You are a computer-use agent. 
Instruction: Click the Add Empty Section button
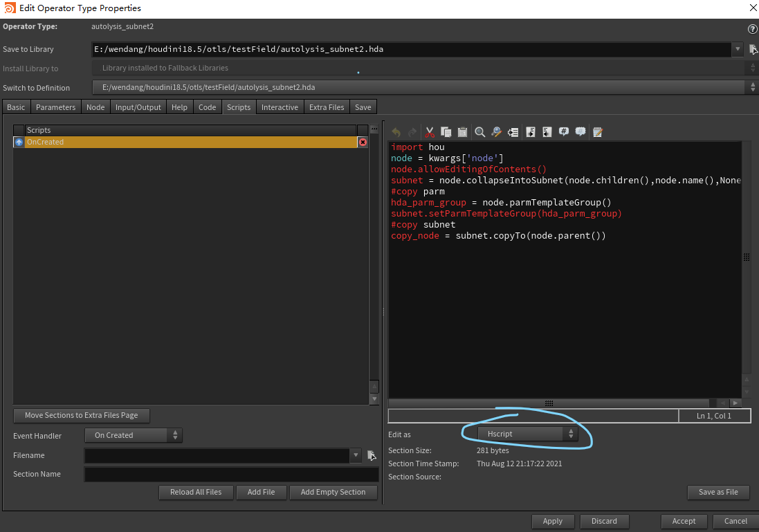pyautogui.click(x=333, y=492)
